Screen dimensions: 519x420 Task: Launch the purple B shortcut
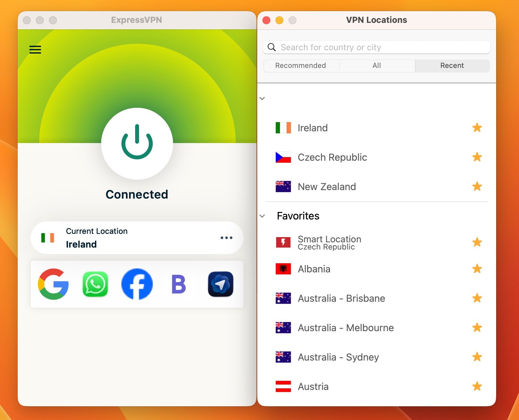(x=179, y=284)
